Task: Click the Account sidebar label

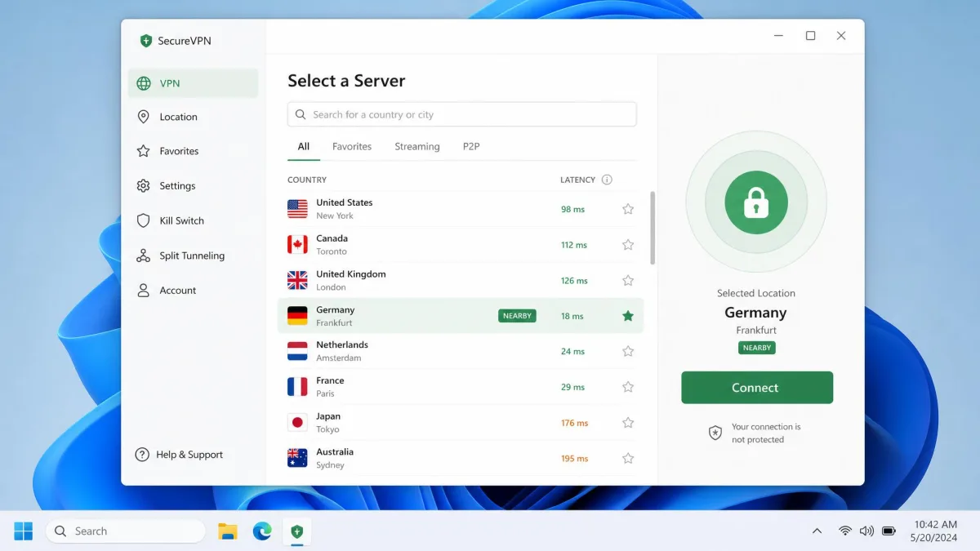Action: pyautogui.click(x=178, y=291)
